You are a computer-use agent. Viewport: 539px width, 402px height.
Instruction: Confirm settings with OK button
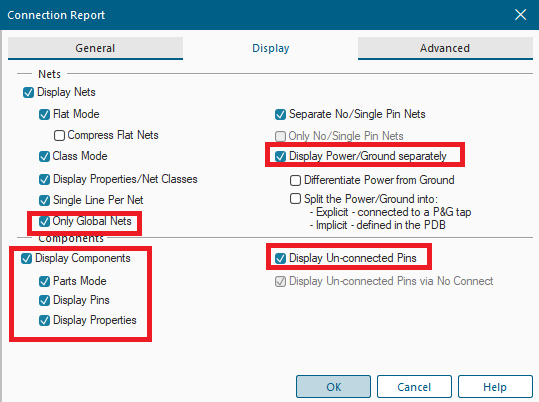333,387
